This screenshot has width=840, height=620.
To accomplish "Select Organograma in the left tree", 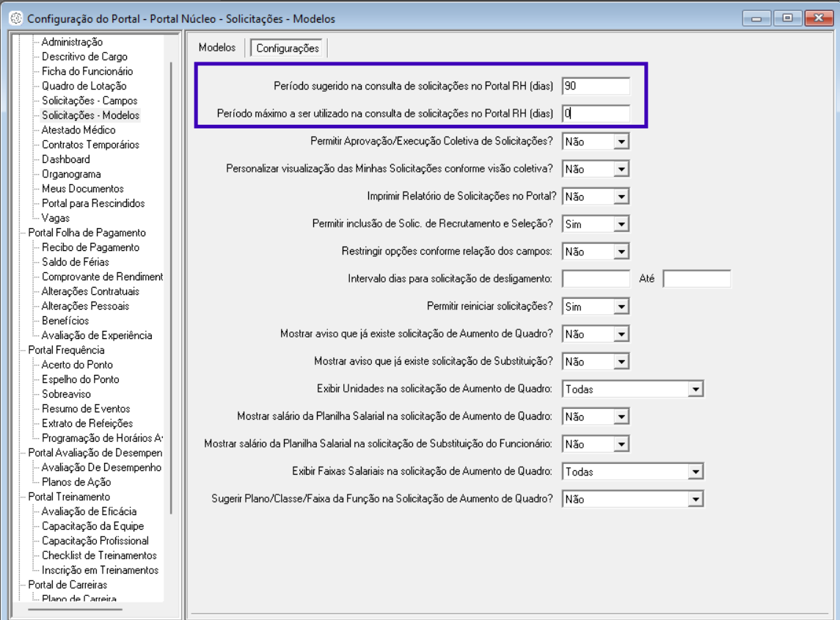I will pyautogui.click(x=71, y=174).
